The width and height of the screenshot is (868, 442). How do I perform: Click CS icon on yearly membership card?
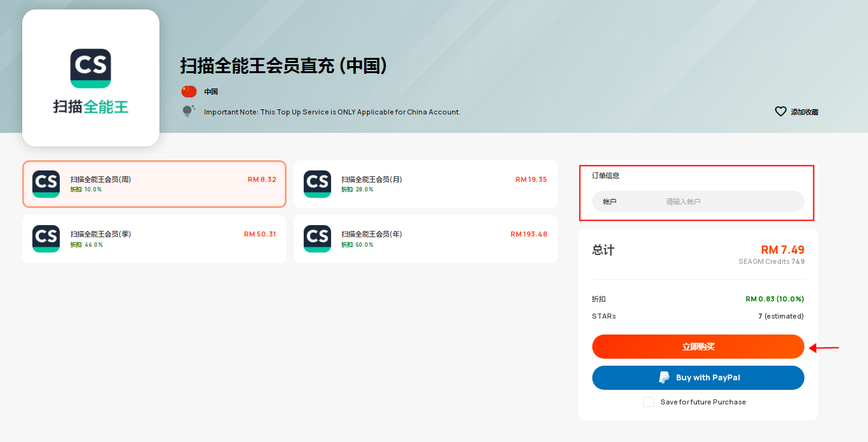click(x=317, y=238)
